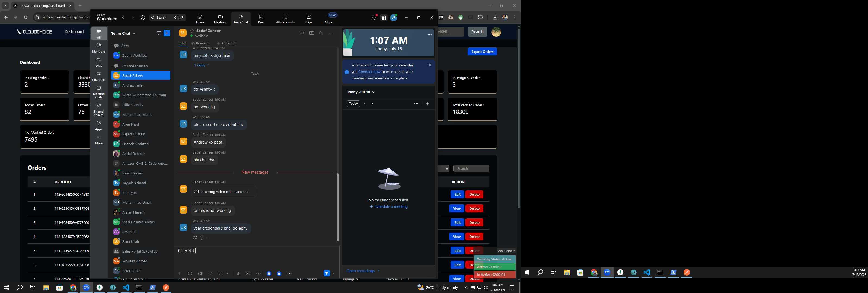The image size is (868, 293).
Task: Open the Zoom Workflow app chat
Action: click(x=141, y=55)
